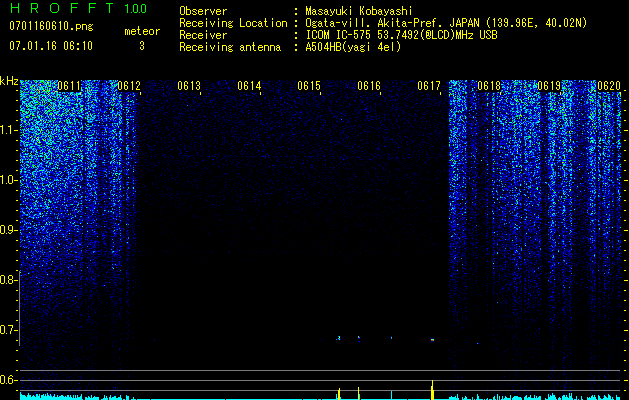Click the Observer label
The width and height of the screenshot is (629, 400).
pos(203,12)
